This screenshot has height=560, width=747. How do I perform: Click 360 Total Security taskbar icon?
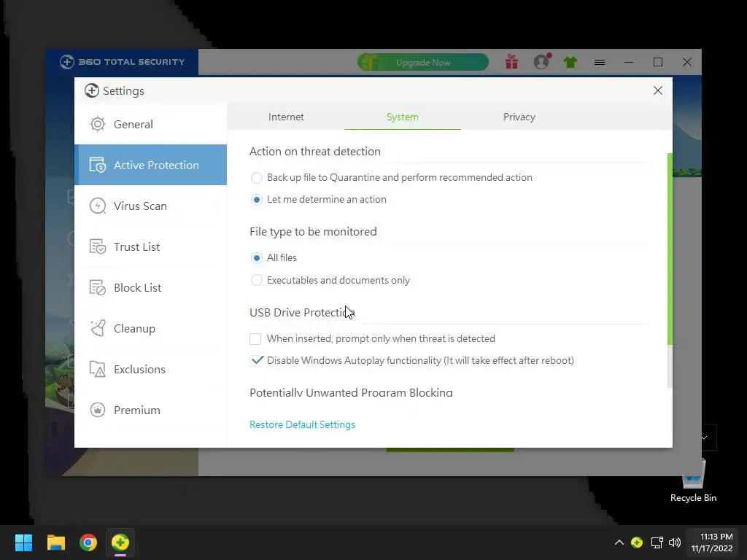120,542
